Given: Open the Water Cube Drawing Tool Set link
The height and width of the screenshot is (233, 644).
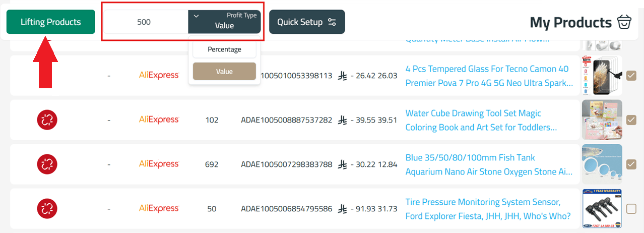Looking at the screenshot, I should point(481,120).
